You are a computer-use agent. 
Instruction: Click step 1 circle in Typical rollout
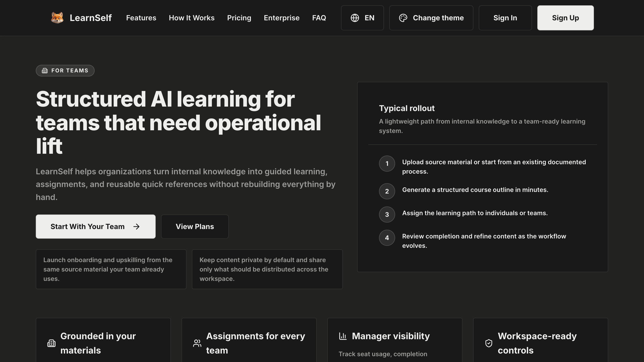tap(387, 164)
